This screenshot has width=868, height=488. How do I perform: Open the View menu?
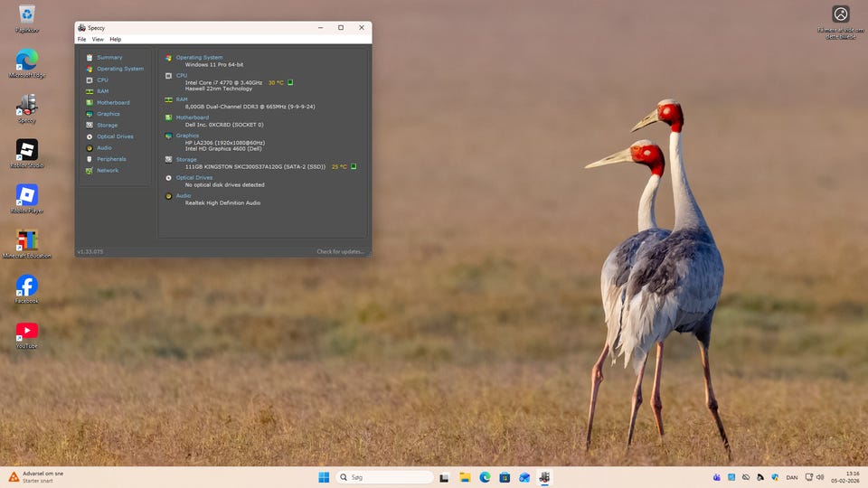(98, 40)
